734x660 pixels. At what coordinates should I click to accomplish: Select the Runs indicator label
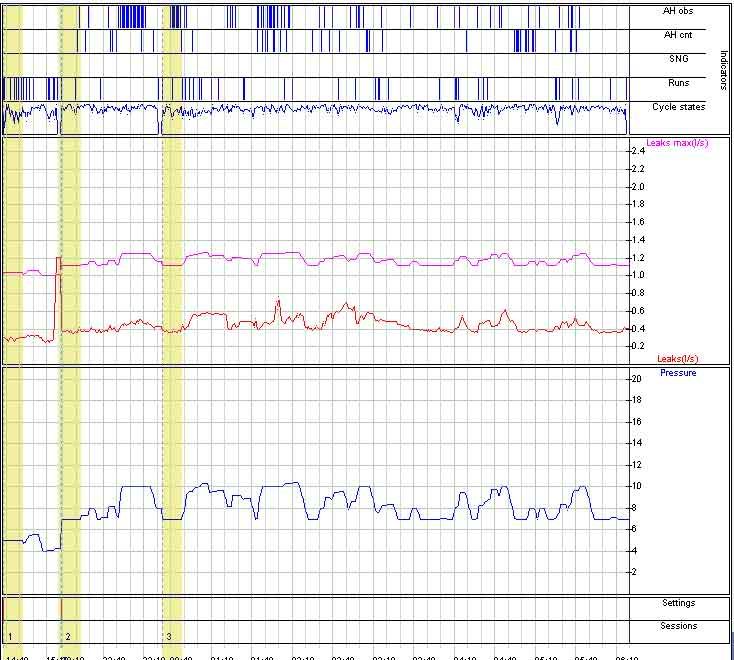(x=677, y=83)
